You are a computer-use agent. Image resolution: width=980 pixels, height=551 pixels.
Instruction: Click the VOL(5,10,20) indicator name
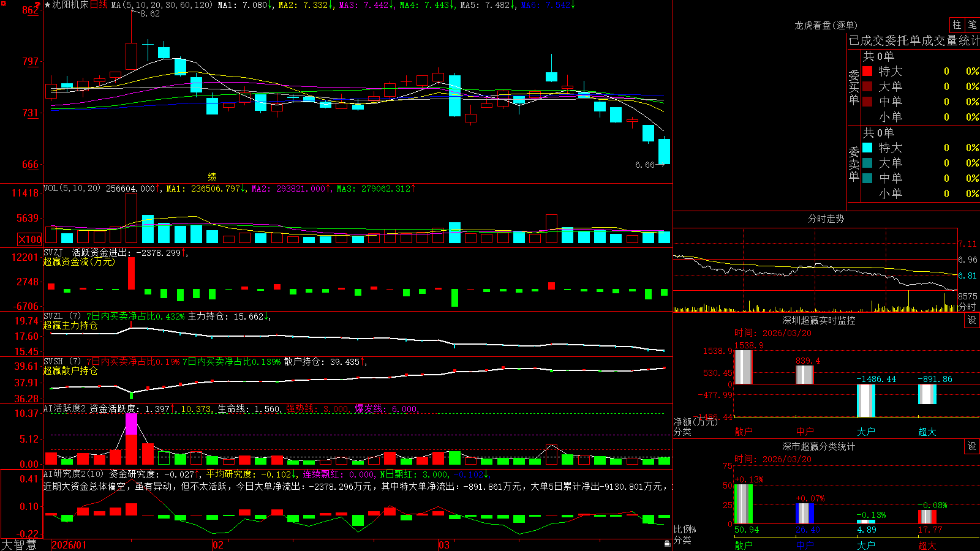point(72,189)
